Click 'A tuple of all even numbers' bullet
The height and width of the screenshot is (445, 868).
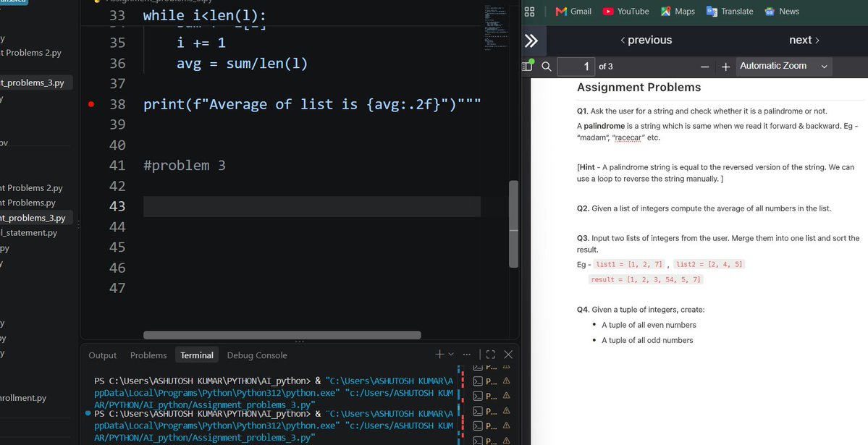click(x=649, y=325)
